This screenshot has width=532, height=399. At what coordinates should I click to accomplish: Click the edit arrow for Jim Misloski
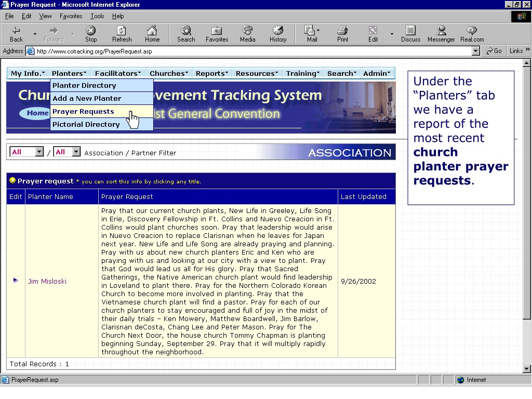pos(15,280)
